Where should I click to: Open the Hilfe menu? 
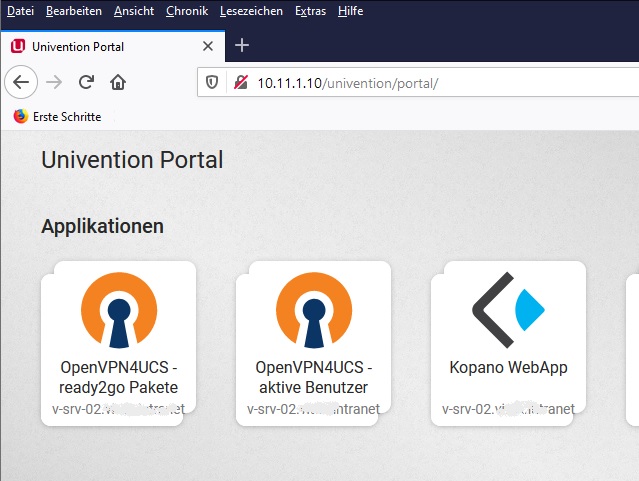(x=350, y=11)
